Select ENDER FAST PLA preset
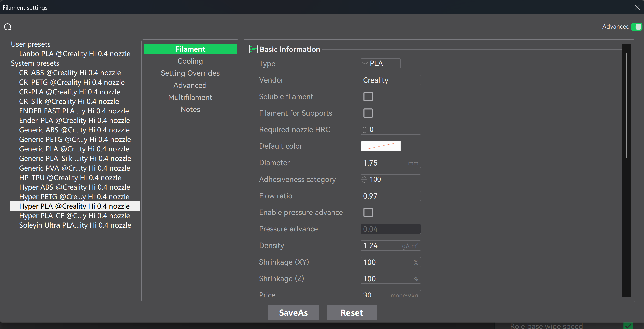This screenshot has height=329, width=644. [75, 111]
